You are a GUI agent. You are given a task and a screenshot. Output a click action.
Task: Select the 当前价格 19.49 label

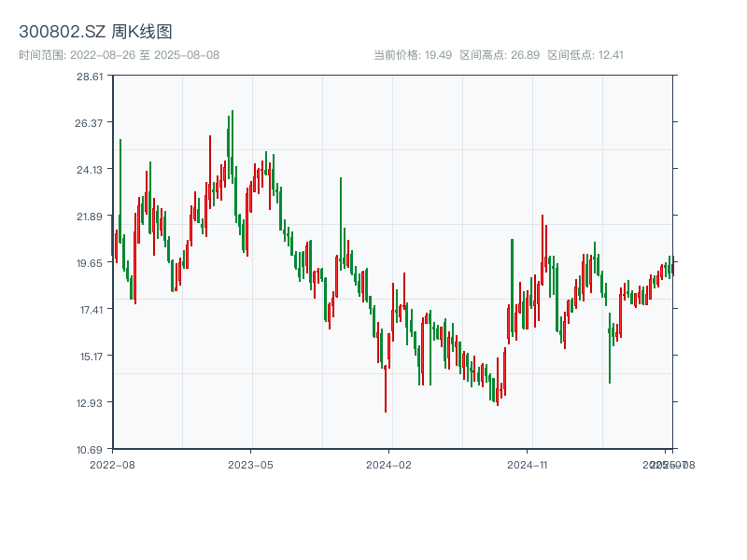click(412, 55)
